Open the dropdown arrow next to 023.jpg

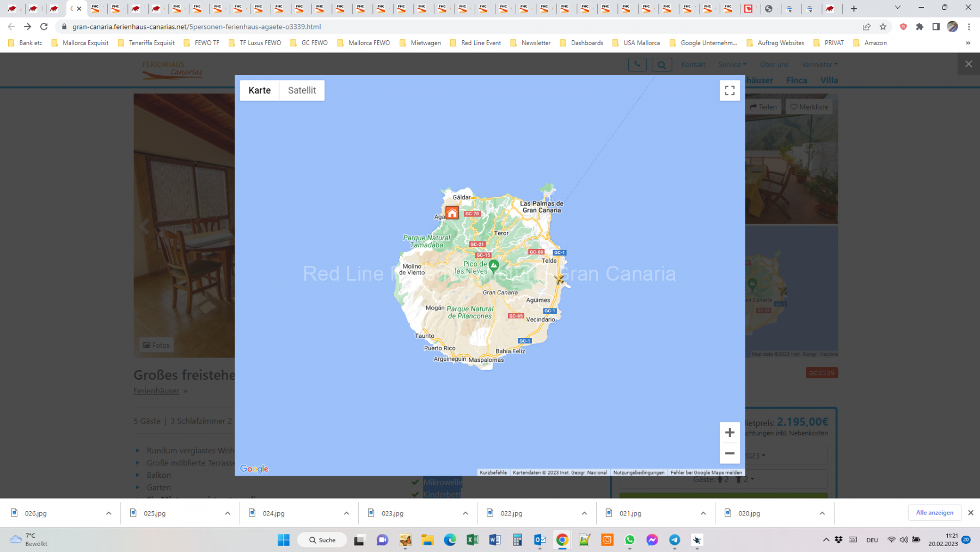[x=465, y=513]
